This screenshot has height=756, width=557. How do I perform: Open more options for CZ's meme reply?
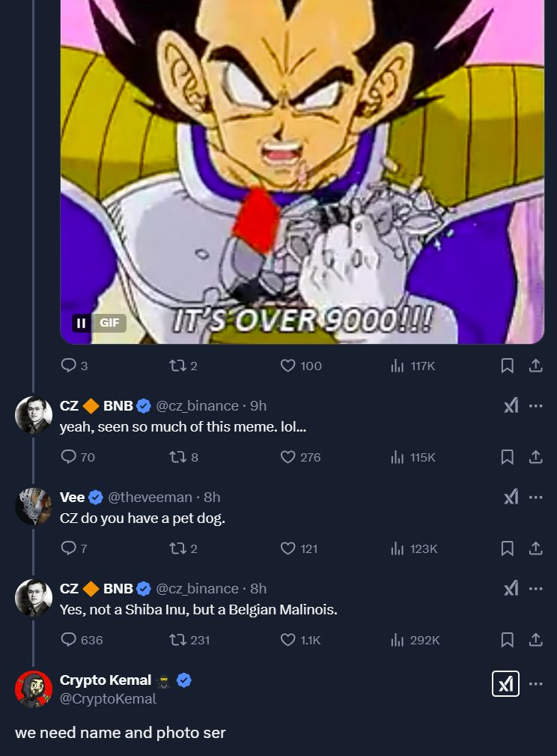coord(535,405)
